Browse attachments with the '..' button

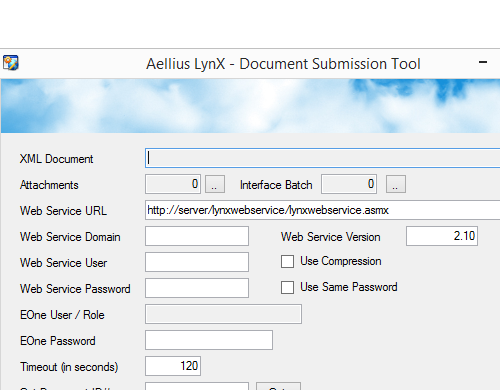tap(215, 184)
